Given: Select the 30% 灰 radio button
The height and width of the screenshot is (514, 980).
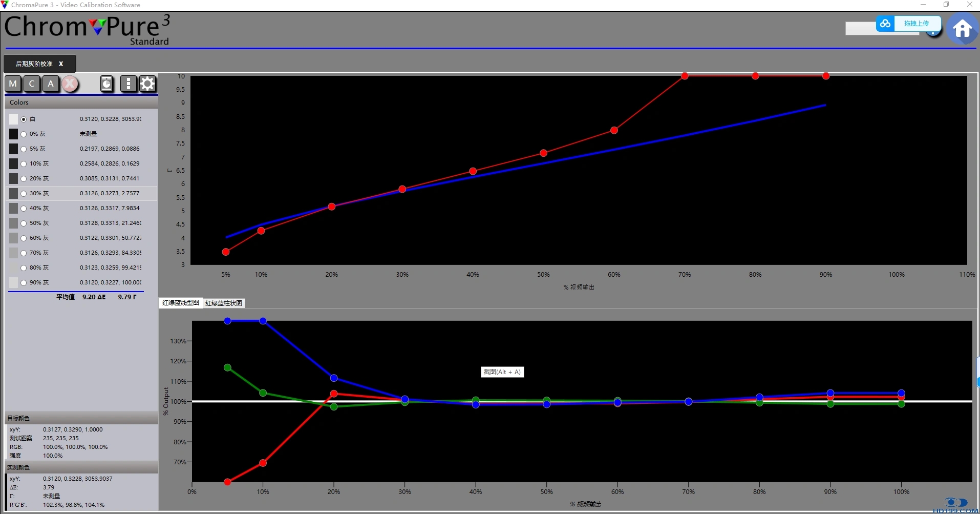Looking at the screenshot, I should click(24, 194).
